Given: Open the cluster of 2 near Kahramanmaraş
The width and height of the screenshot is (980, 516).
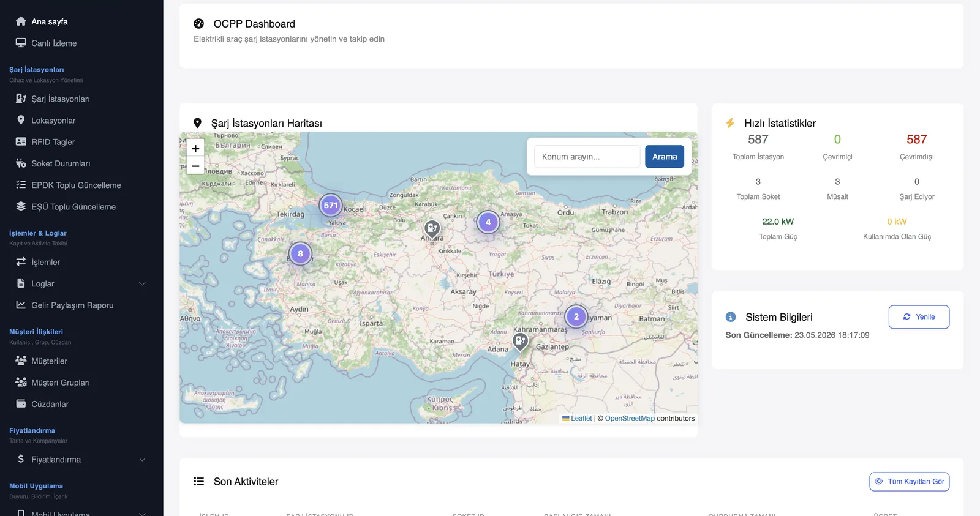Looking at the screenshot, I should coord(576,316).
